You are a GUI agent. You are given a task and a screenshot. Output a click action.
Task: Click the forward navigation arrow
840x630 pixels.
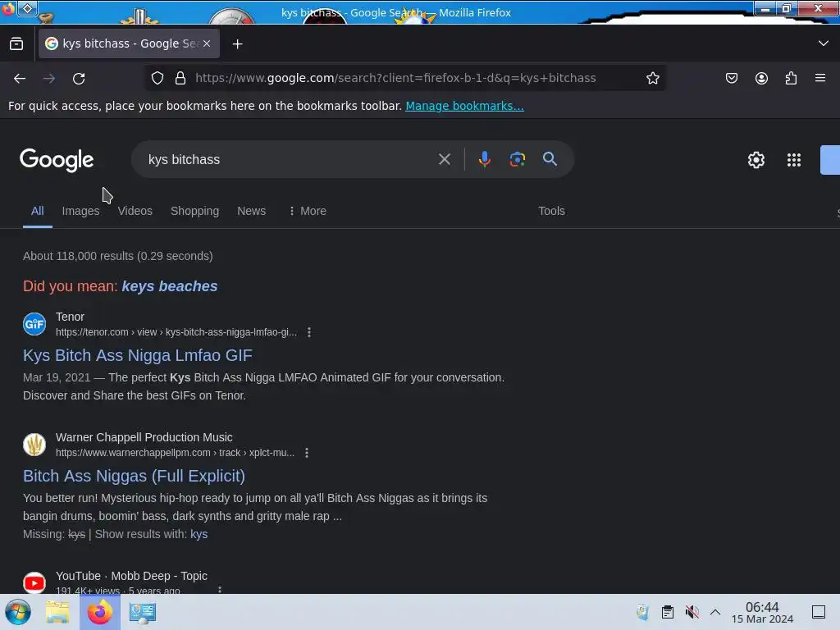pyautogui.click(x=49, y=78)
